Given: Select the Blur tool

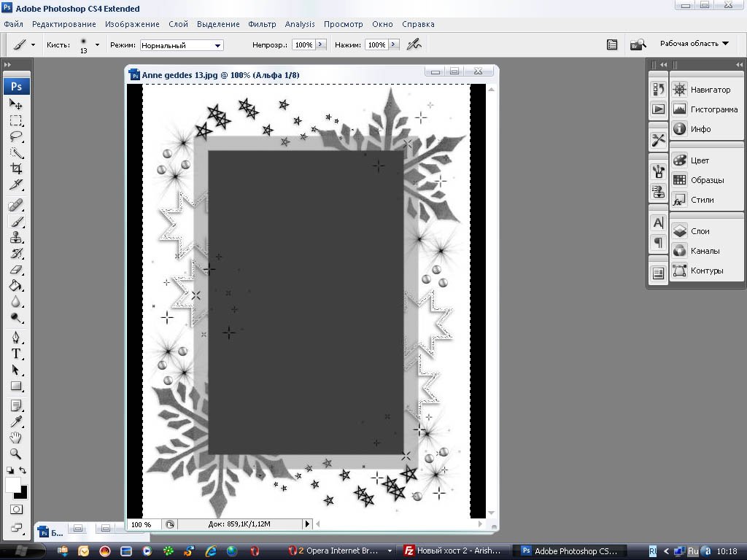Looking at the screenshot, I should click(16, 302).
